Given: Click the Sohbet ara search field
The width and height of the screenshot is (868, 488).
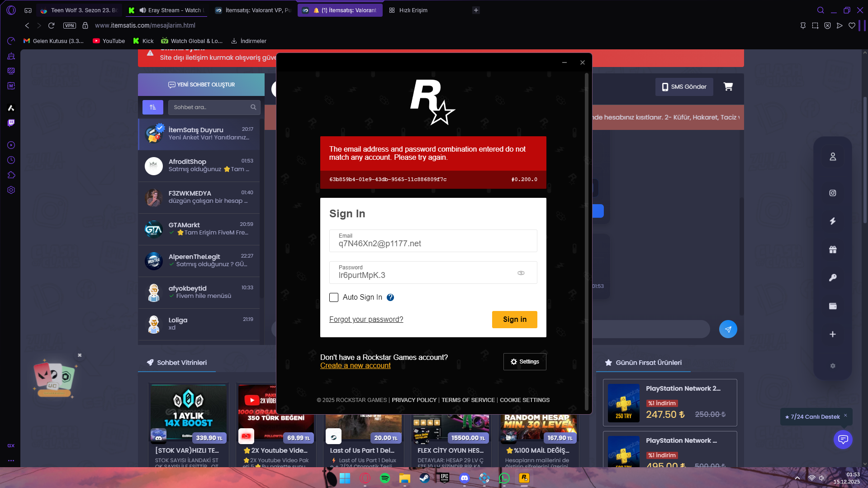Looking at the screenshot, I should pyautogui.click(x=214, y=107).
